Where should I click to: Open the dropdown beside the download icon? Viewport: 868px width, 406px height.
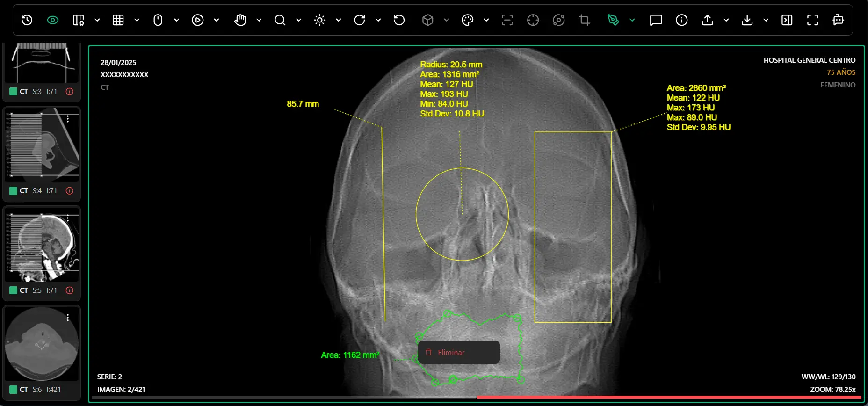766,20
